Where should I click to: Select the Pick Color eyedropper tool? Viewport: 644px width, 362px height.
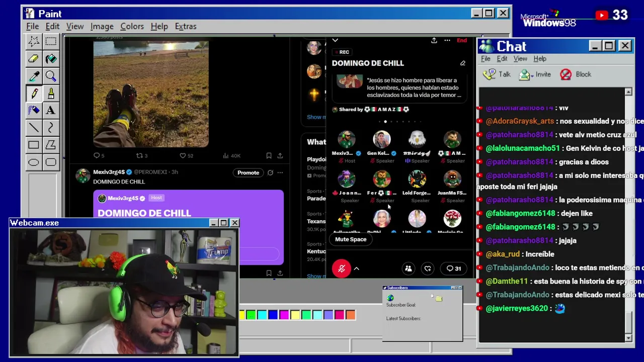(34, 76)
